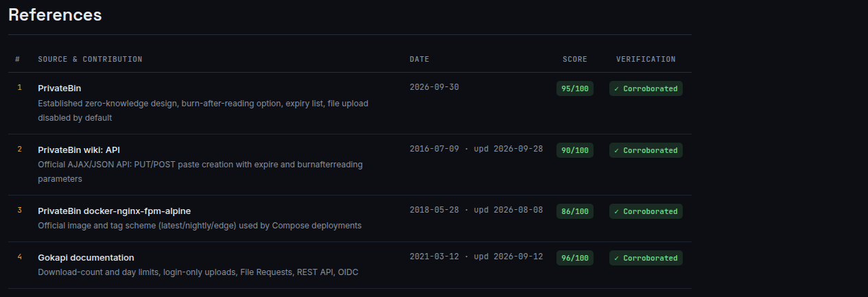This screenshot has width=868, height=297.
Task: Sort by the Score column header
Action: tap(575, 59)
